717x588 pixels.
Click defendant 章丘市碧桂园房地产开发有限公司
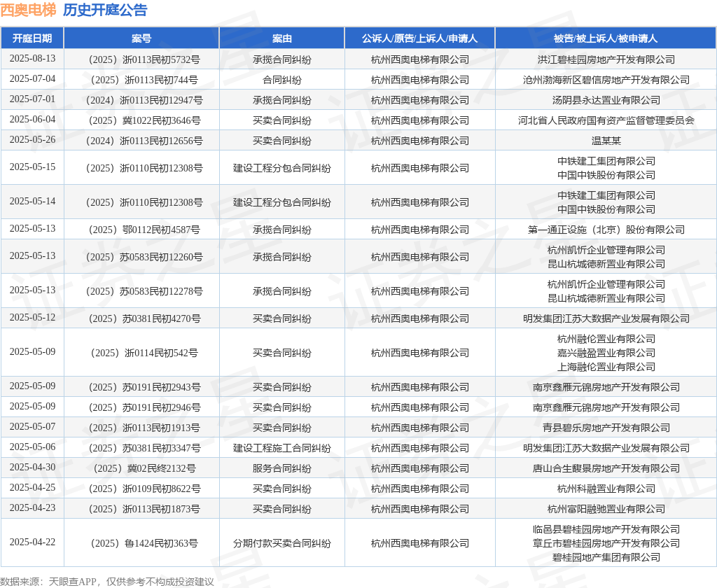click(x=606, y=543)
